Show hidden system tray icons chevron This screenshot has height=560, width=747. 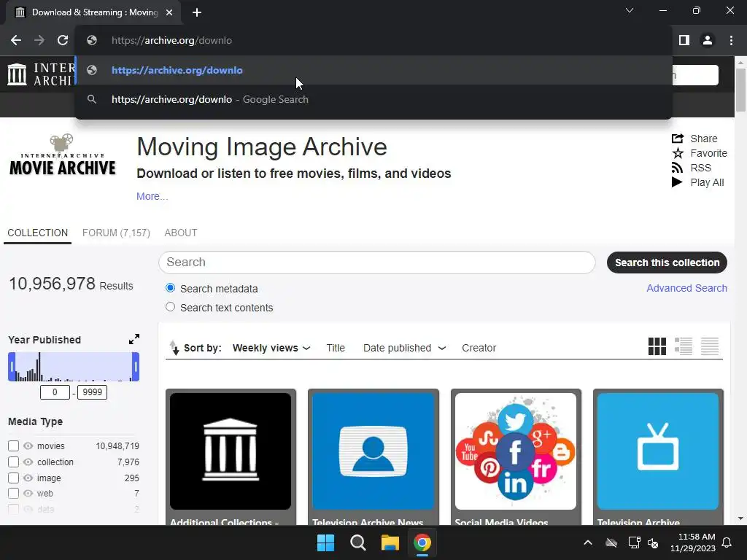[x=588, y=542]
